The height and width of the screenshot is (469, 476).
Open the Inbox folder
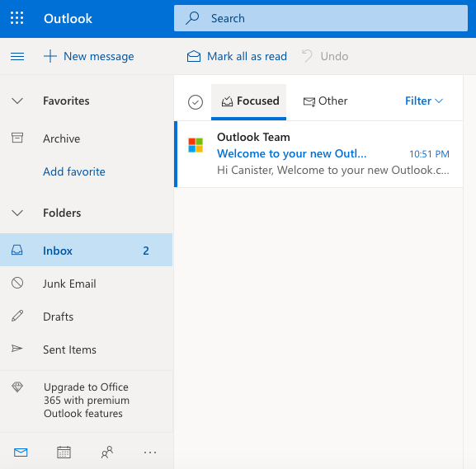[87, 250]
